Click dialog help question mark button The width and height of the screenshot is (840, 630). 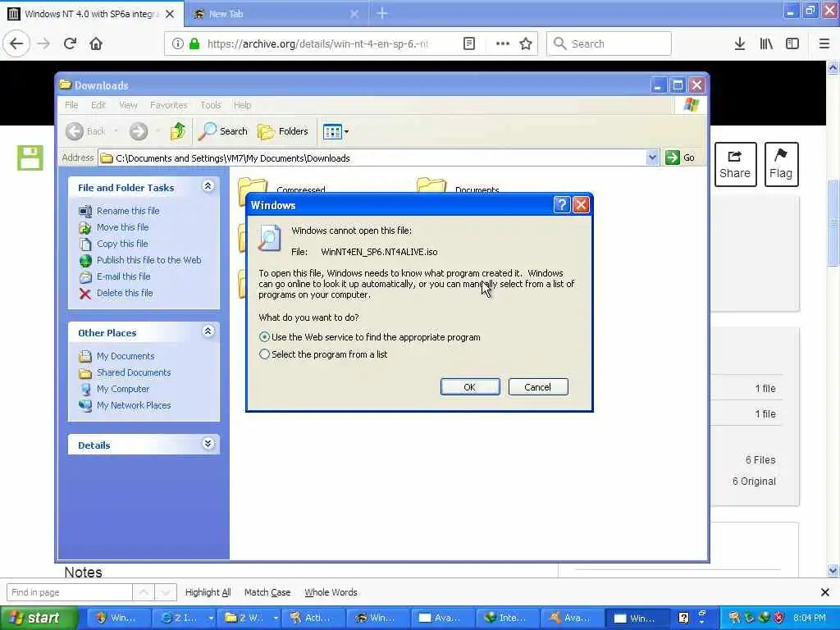(x=561, y=204)
